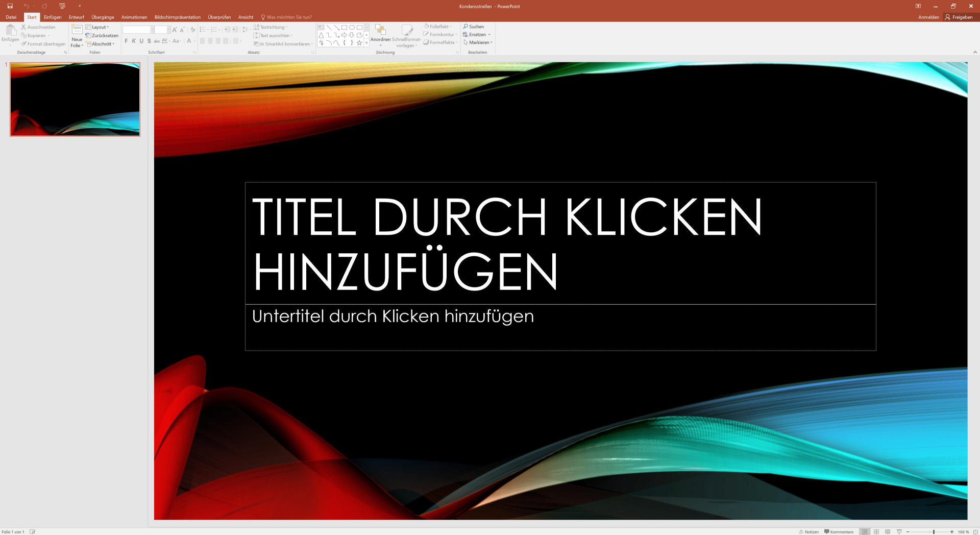Select slide 1 thumbnail in the panel
Viewport: 980px width, 535px height.
[75, 99]
